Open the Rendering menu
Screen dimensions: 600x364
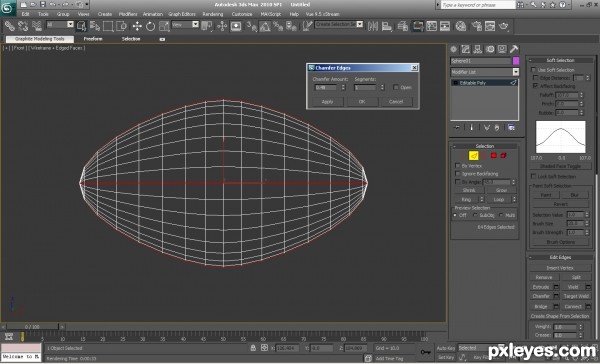pyautogui.click(x=213, y=14)
